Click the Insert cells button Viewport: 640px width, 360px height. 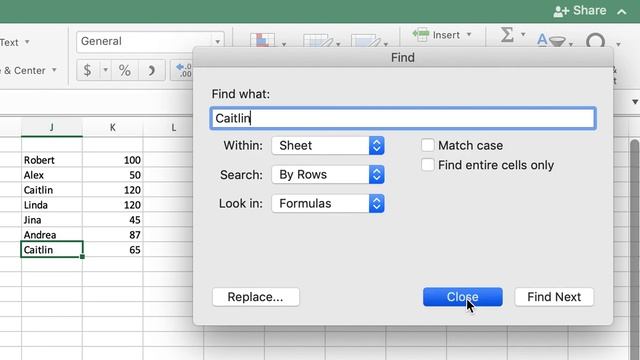[436, 35]
